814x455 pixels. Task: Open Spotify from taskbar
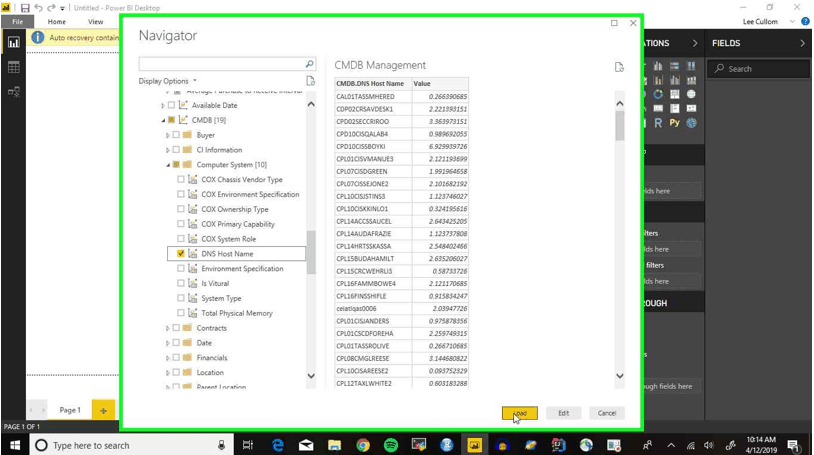pyautogui.click(x=391, y=445)
